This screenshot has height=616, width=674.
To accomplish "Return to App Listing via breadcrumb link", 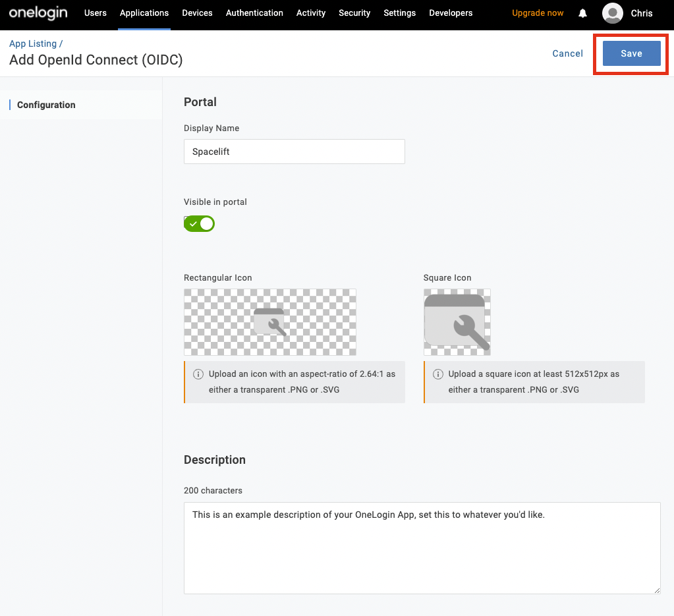I will pos(33,43).
